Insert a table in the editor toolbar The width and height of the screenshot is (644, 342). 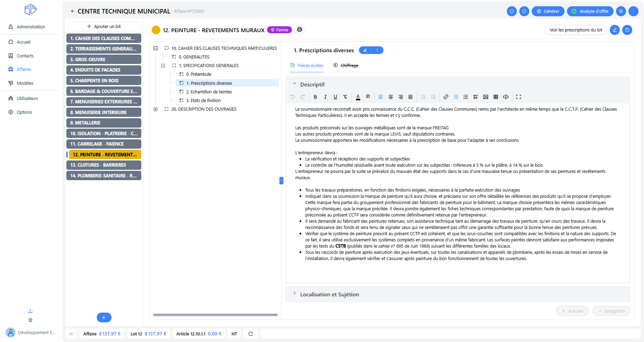click(x=496, y=97)
